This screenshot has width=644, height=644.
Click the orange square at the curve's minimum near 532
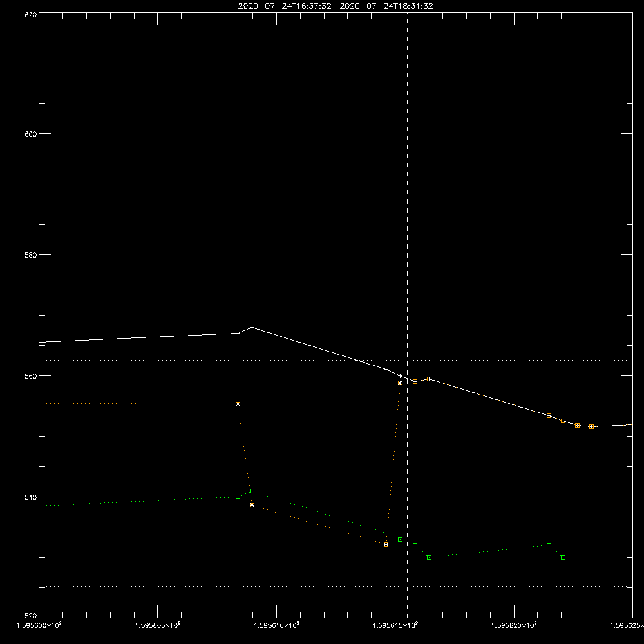click(386, 545)
